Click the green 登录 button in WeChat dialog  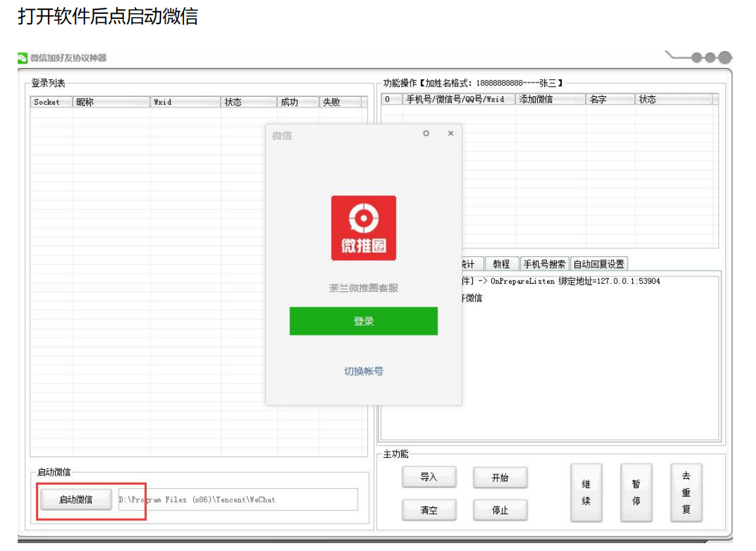(x=364, y=321)
